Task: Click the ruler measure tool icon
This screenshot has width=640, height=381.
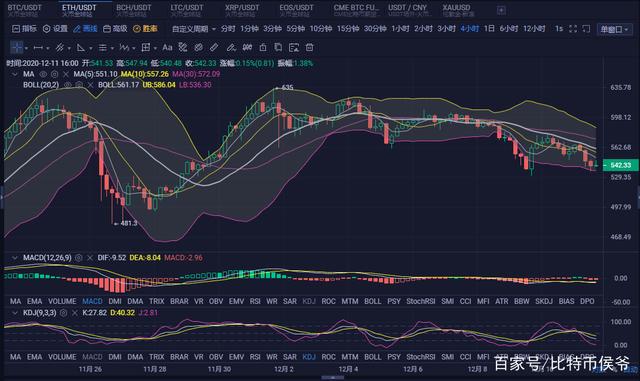Action: (x=214, y=48)
